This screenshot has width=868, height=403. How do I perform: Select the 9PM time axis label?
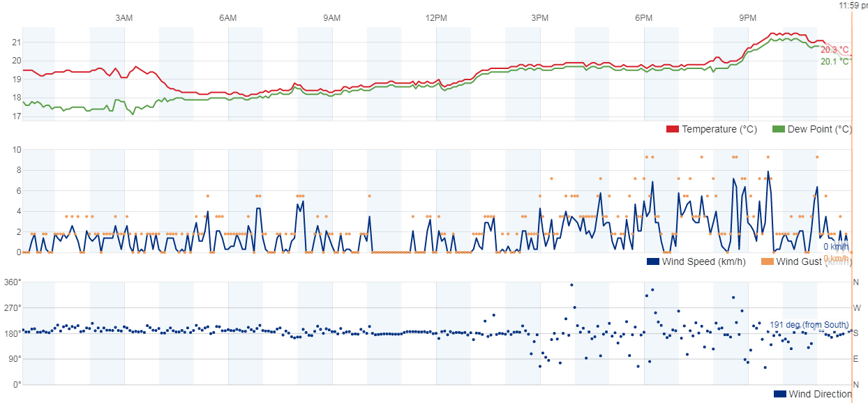[748, 17]
